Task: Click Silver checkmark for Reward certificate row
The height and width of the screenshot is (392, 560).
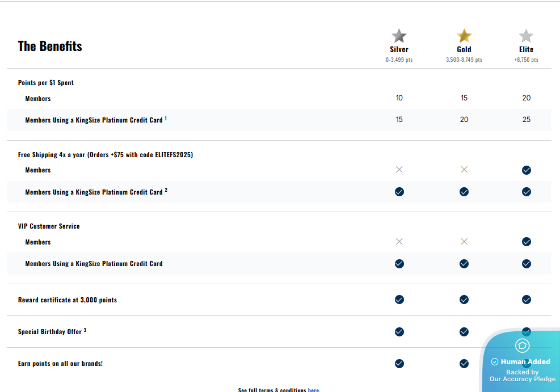Action: [x=399, y=300]
